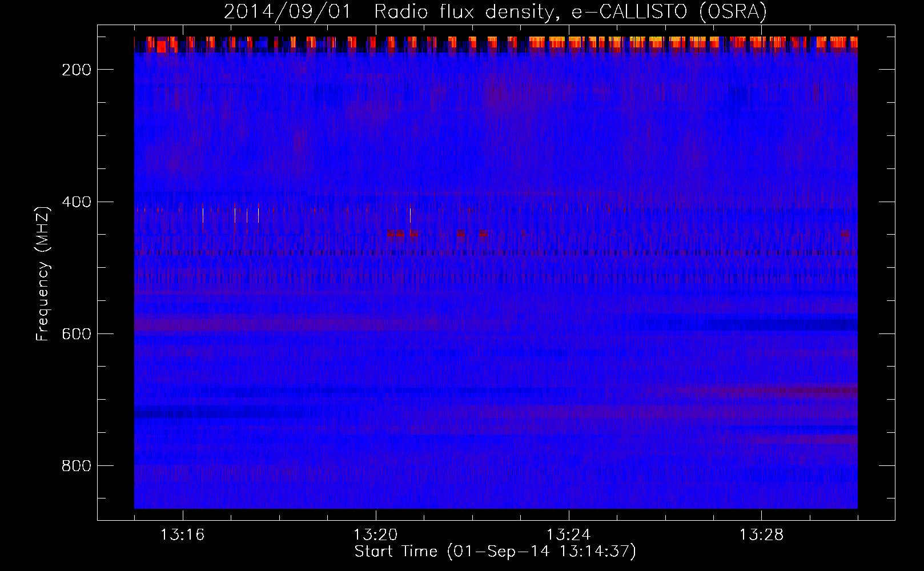Image resolution: width=924 pixels, height=571 pixels.
Task: Click the 13:24 time tick label
Action: pyautogui.click(x=568, y=534)
